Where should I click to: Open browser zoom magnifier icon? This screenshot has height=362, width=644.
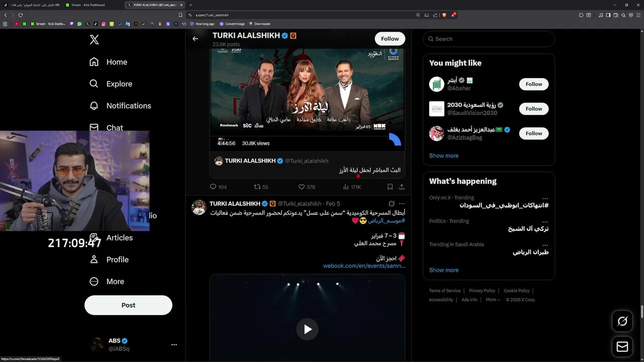[x=418, y=15]
